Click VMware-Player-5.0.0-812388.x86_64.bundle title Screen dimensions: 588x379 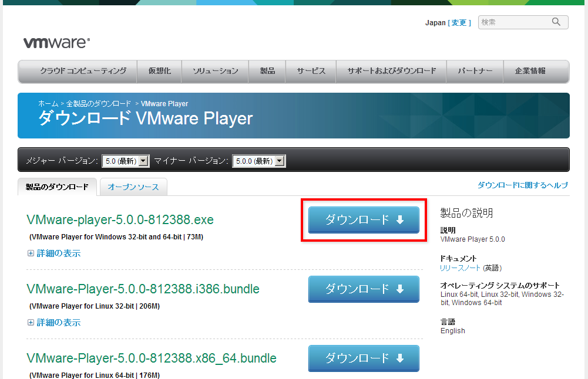pyautogui.click(x=152, y=358)
